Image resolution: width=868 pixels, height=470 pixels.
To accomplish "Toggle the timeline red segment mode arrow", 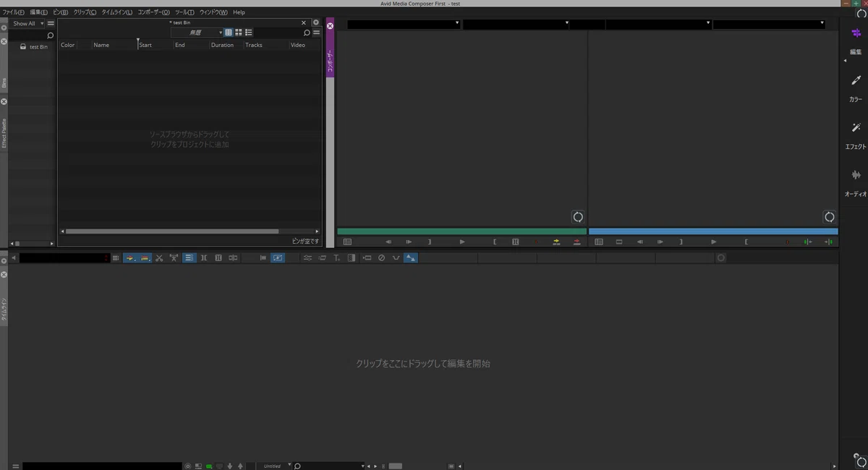I will [145, 258].
